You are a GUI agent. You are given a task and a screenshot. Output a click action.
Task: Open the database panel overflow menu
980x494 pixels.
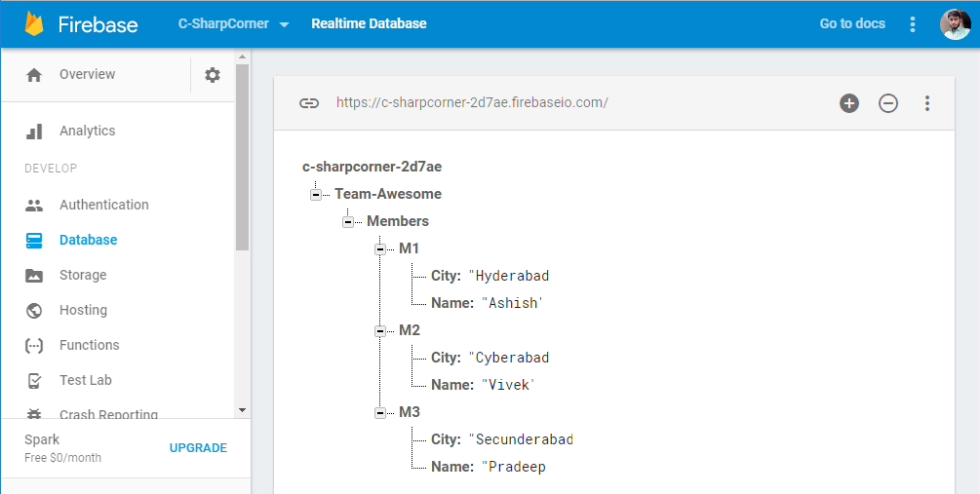927,103
